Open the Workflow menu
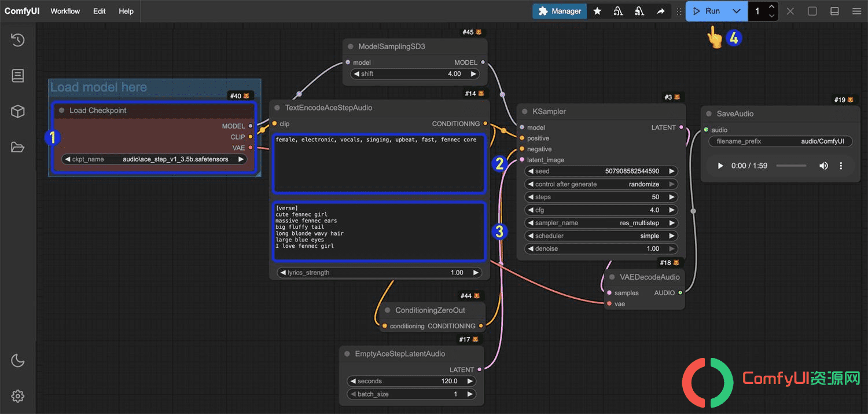868x414 pixels. tap(65, 11)
